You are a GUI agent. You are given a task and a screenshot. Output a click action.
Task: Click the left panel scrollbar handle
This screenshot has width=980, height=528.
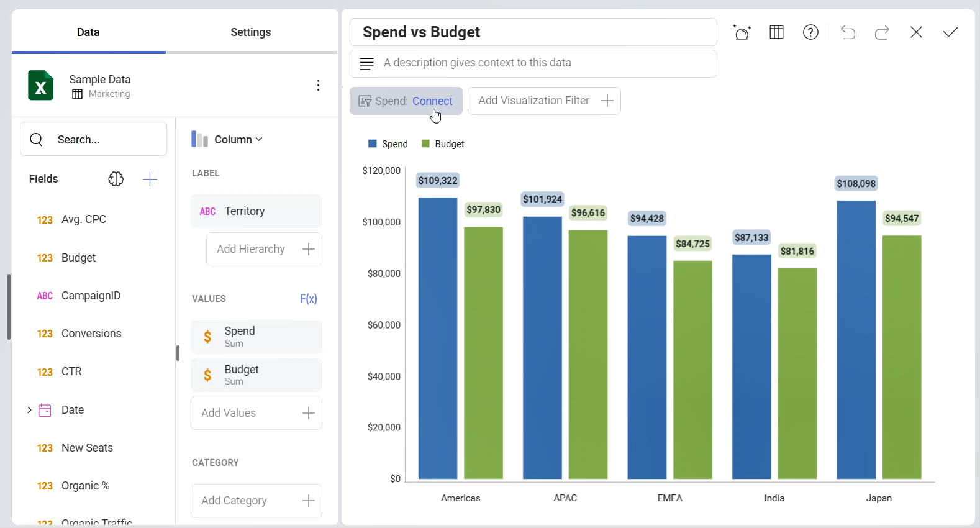(9, 307)
